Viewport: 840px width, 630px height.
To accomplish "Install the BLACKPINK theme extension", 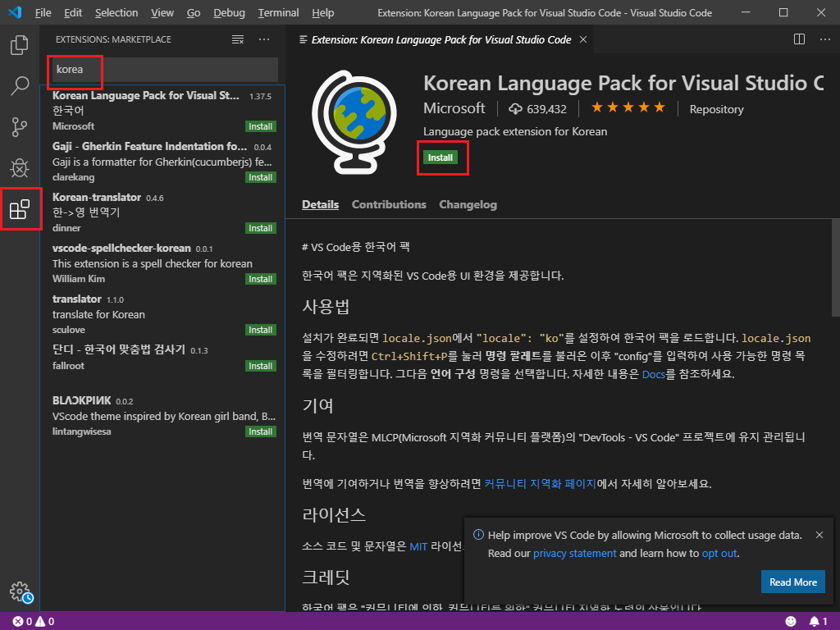I will click(x=260, y=431).
